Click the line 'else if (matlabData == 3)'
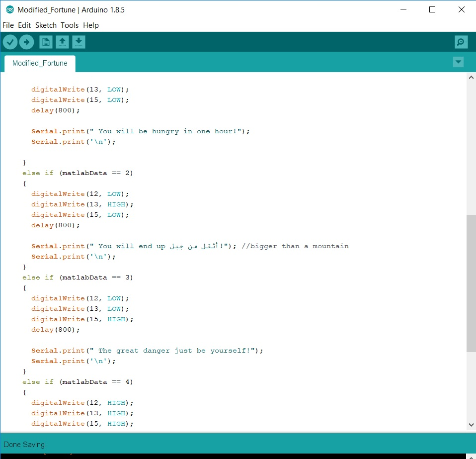 click(78, 277)
